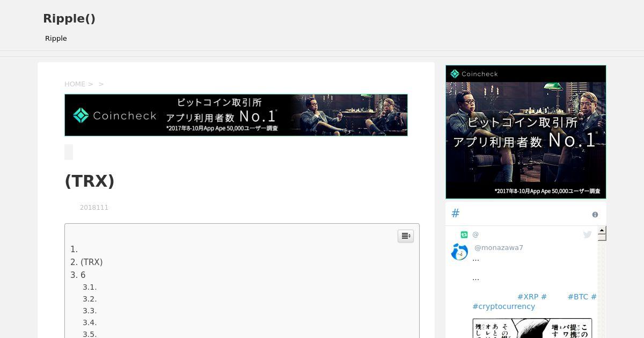Click the article date 2018111
Screen dimensions: 644x338
click(94, 208)
